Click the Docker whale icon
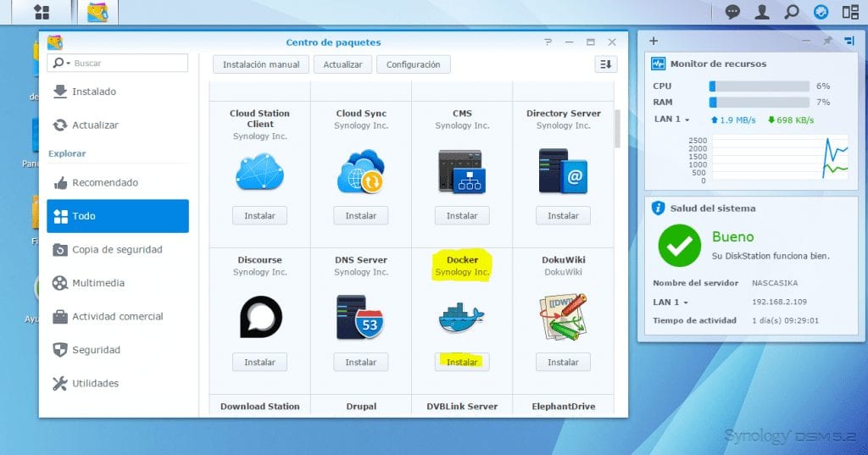 [461, 318]
